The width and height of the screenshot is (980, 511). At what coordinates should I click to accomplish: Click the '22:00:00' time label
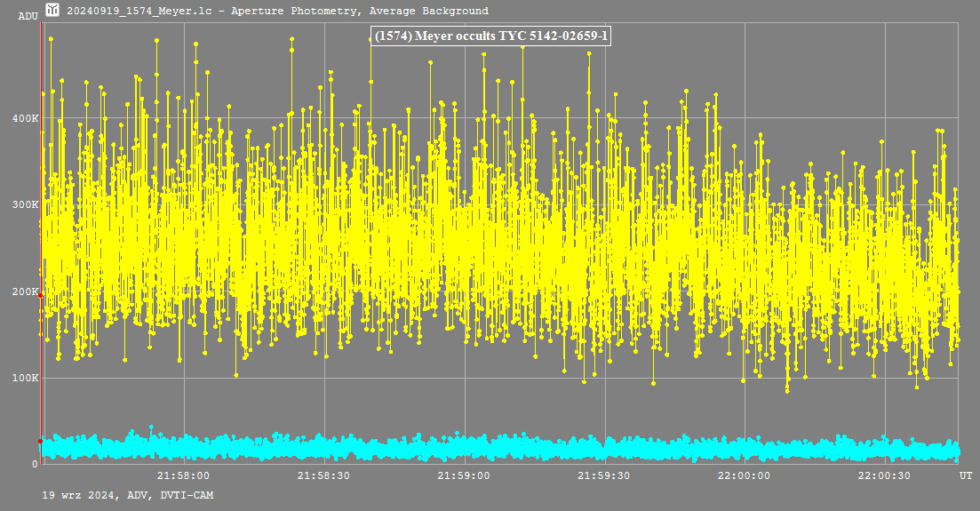pos(744,476)
